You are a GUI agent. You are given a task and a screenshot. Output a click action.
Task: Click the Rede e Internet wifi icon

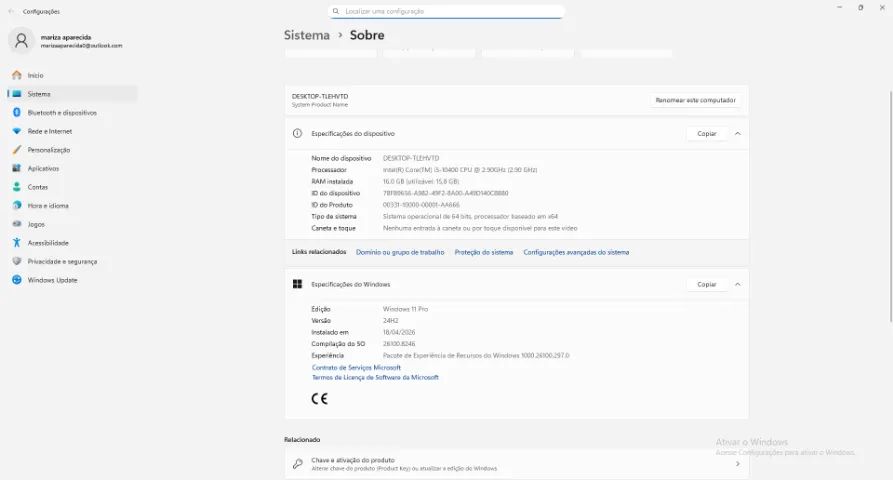click(17, 131)
